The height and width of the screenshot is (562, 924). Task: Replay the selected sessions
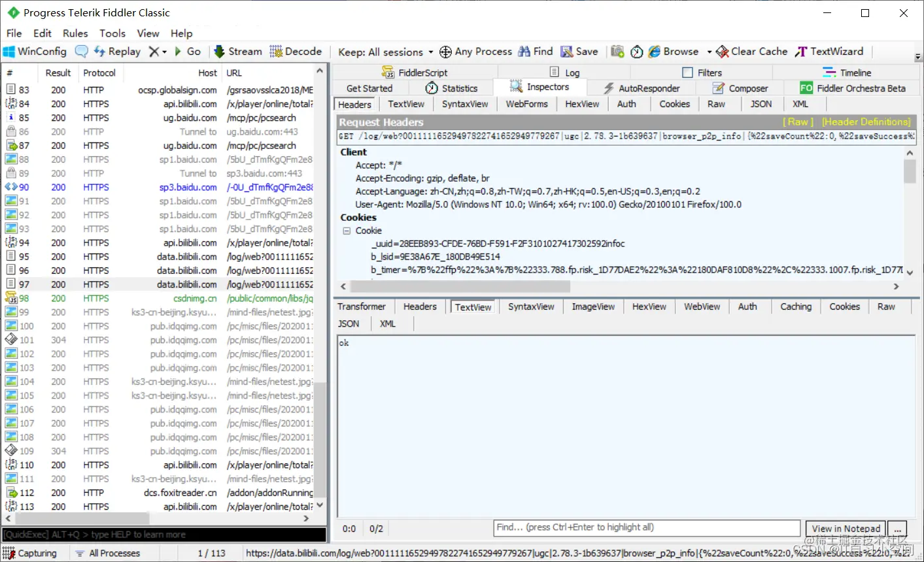click(x=117, y=52)
